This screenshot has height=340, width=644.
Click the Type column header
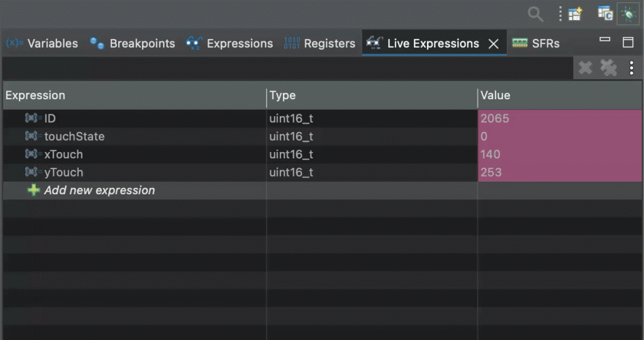282,96
